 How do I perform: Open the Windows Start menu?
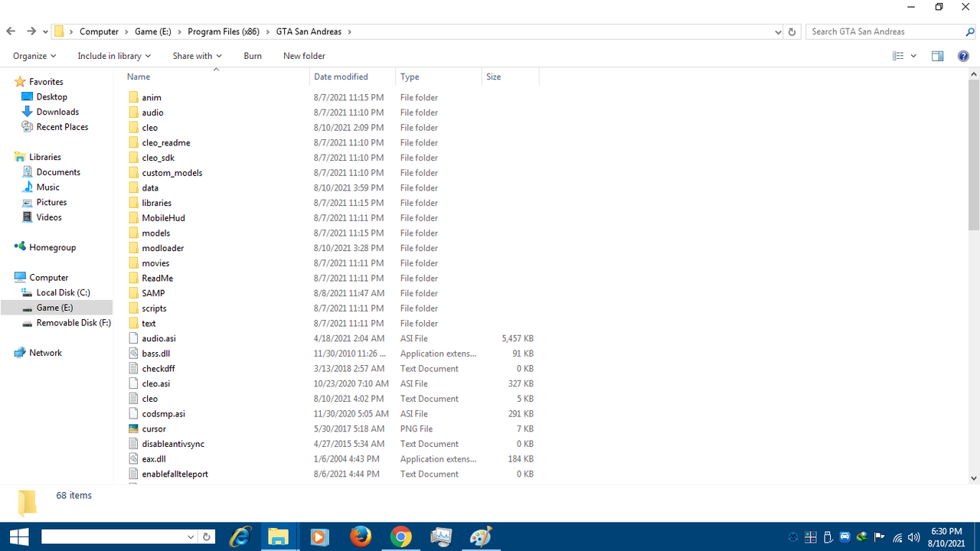click(x=18, y=536)
